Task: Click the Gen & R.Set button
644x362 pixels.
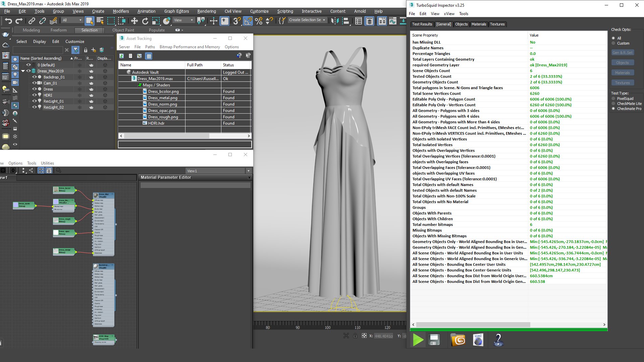Action: point(623,53)
